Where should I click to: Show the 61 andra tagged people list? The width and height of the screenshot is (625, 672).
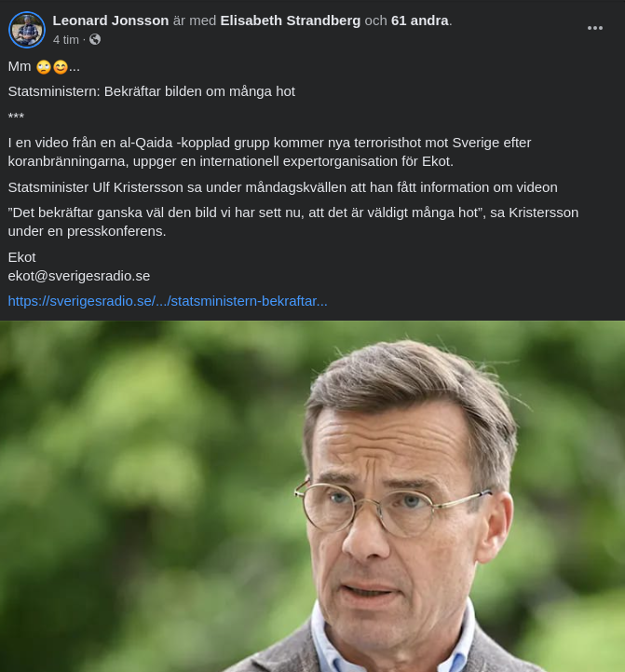point(420,21)
